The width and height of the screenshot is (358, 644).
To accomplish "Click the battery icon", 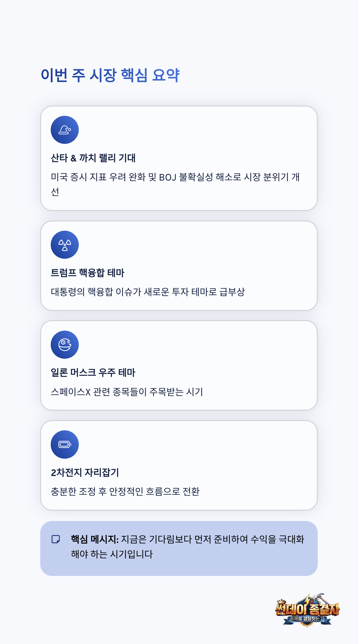I will click(64, 444).
